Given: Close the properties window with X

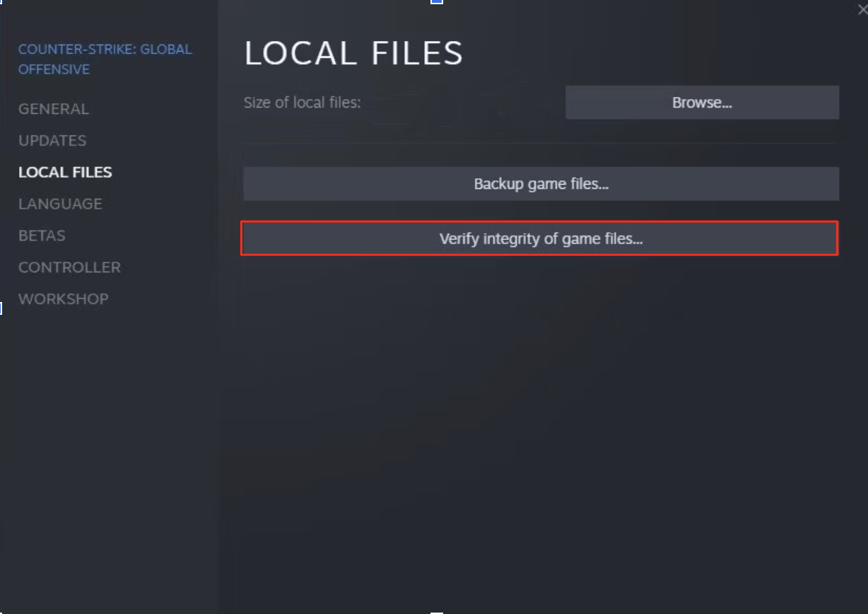Looking at the screenshot, I should pyautogui.click(x=862, y=9).
